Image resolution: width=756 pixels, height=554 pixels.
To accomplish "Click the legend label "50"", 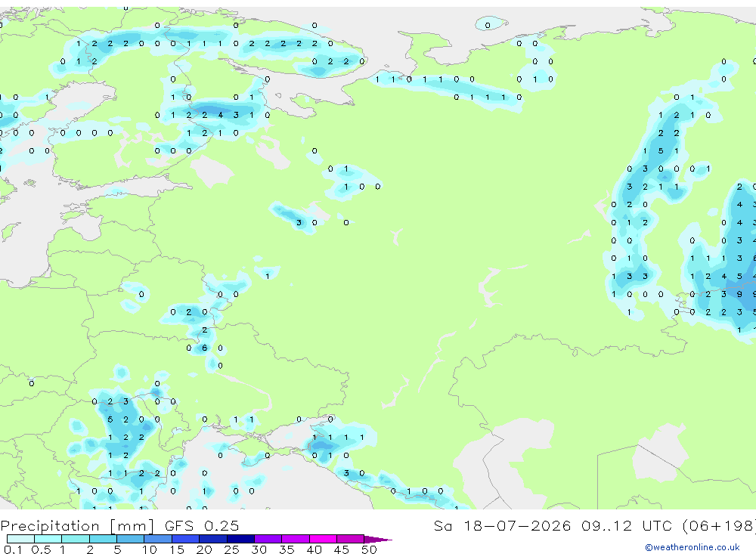I will pyautogui.click(x=370, y=549).
